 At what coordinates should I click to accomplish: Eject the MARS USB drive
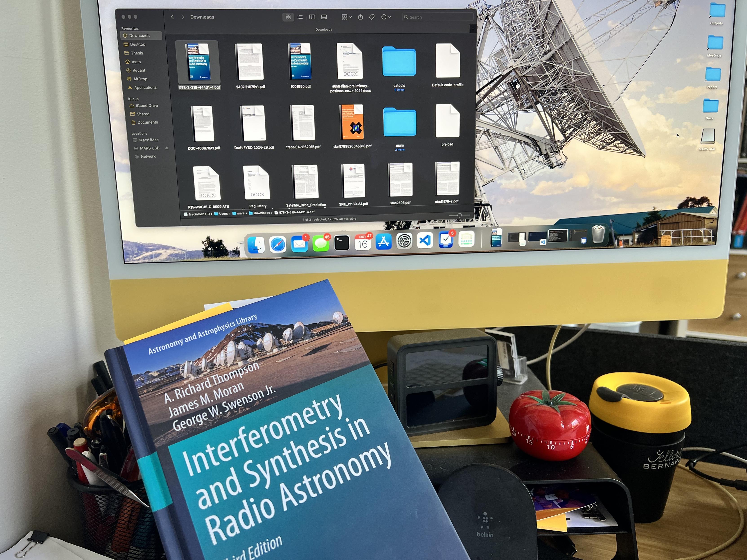[x=166, y=148]
